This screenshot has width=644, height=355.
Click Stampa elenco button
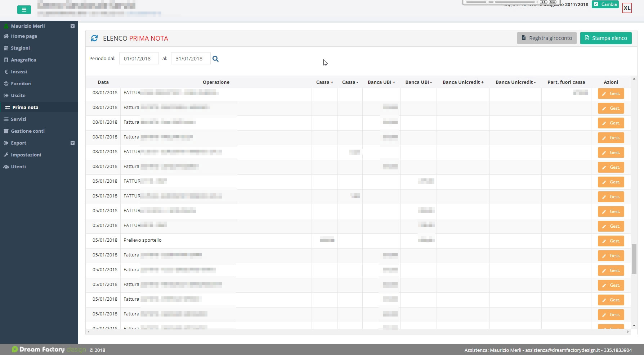click(x=606, y=38)
